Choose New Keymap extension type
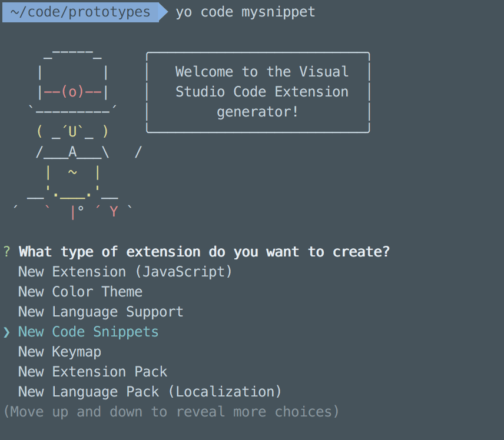The image size is (504, 440). coord(59,352)
